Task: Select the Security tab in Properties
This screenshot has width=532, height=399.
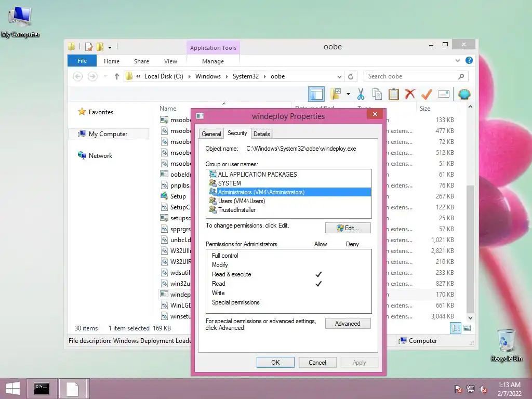Action: pyautogui.click(x=237, y=133)
